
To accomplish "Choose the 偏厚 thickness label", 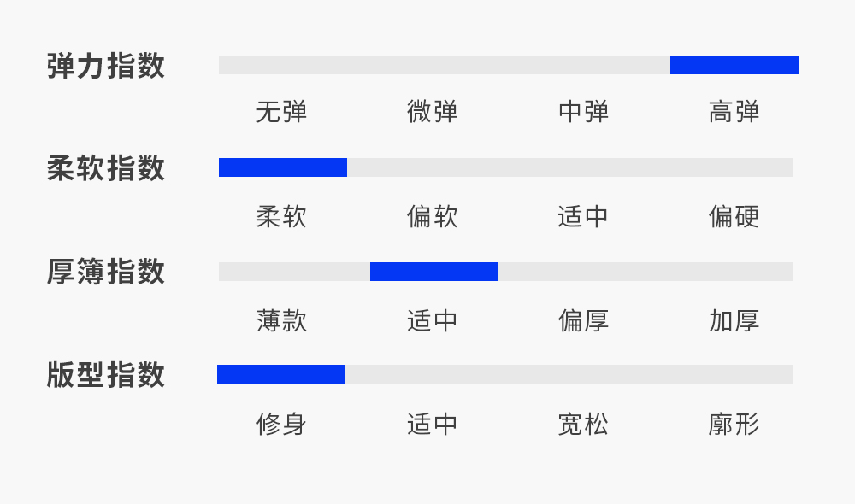I will pos(583,321).
